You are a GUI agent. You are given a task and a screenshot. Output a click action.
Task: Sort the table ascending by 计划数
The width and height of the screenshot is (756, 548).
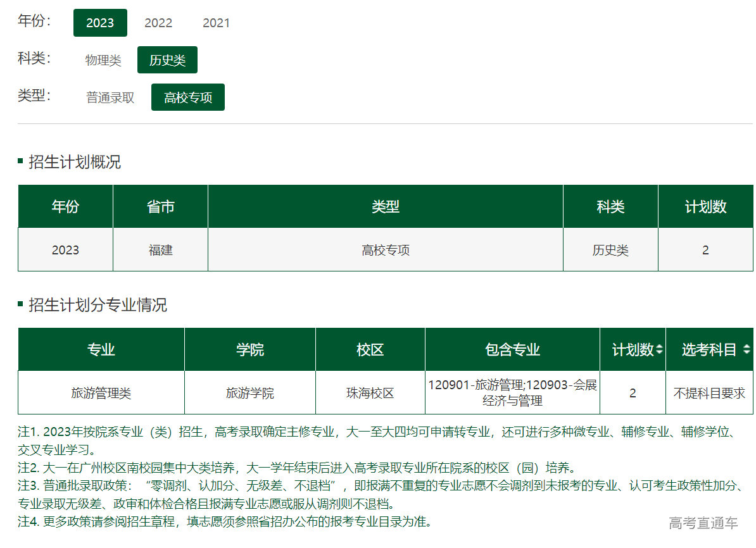pyautogui.click(x=660, y=346)
